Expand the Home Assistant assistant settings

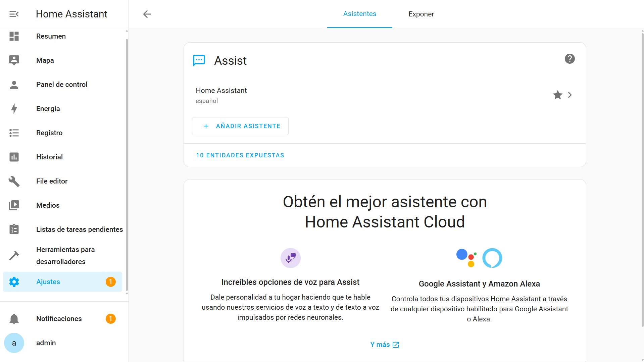[569, 95]
